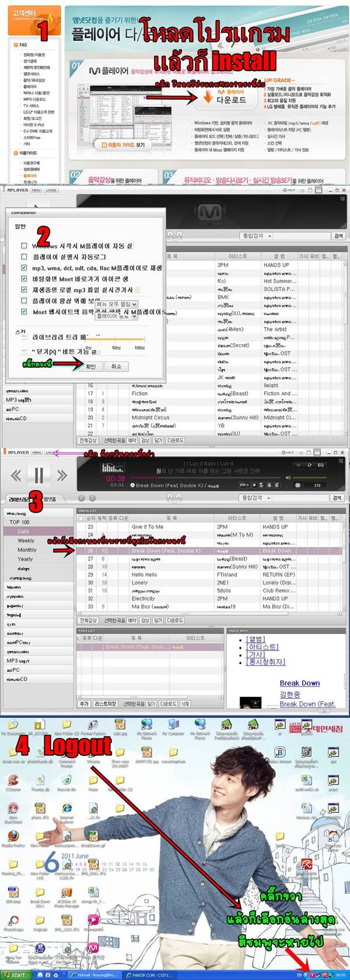Screen dimensions: 350x980
Task: Open TV 서비스 link in FAQ sidebar
Action: coord(32,106)
